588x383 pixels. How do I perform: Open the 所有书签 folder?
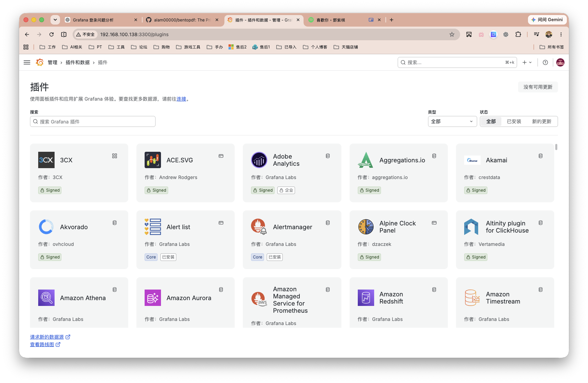pyautogui.click(x=552, y=47)
